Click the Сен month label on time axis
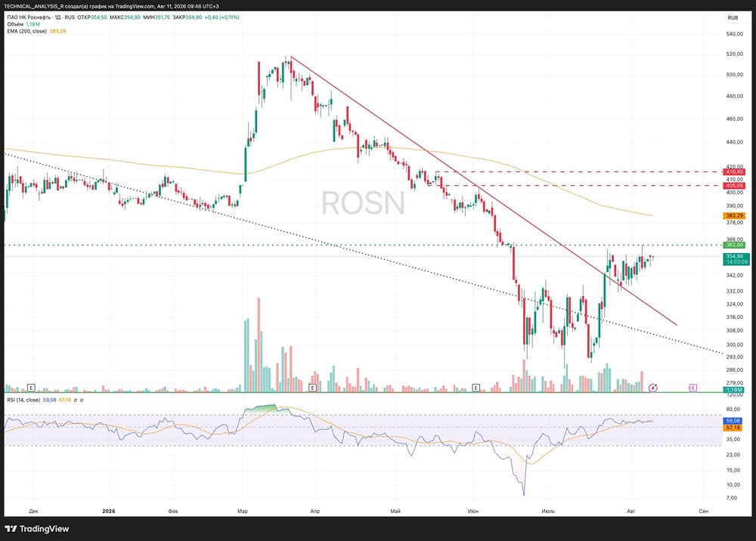The image size is (756, 541). point(703,511)
